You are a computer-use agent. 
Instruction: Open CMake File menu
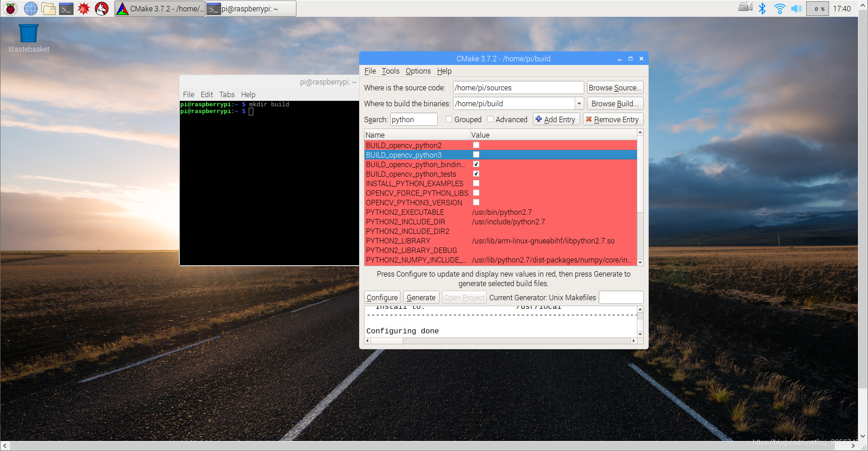click(370, 71)
